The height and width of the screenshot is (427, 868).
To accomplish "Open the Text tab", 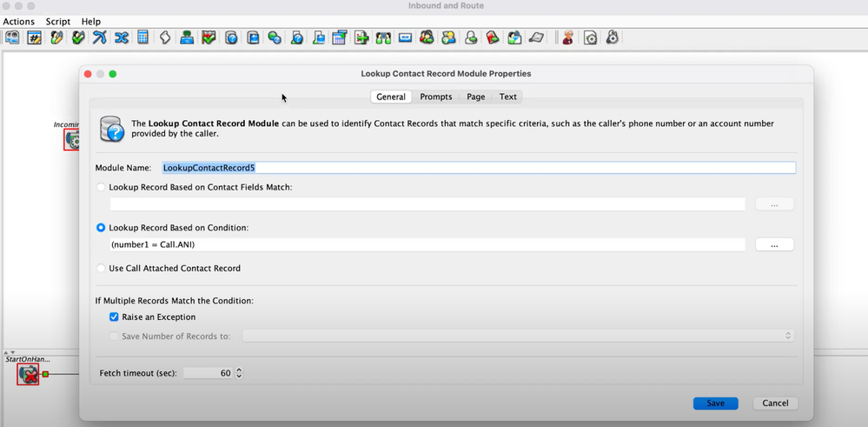I will (507, 97).
